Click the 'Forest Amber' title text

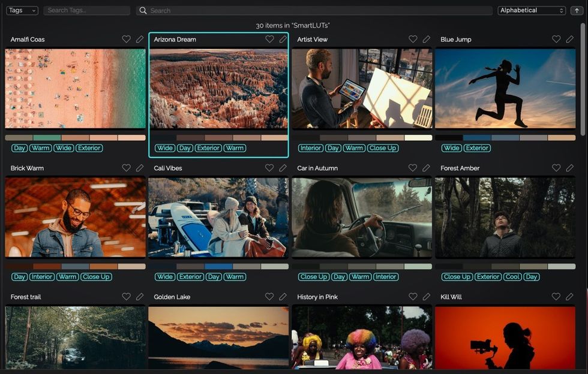coord(460,168)
